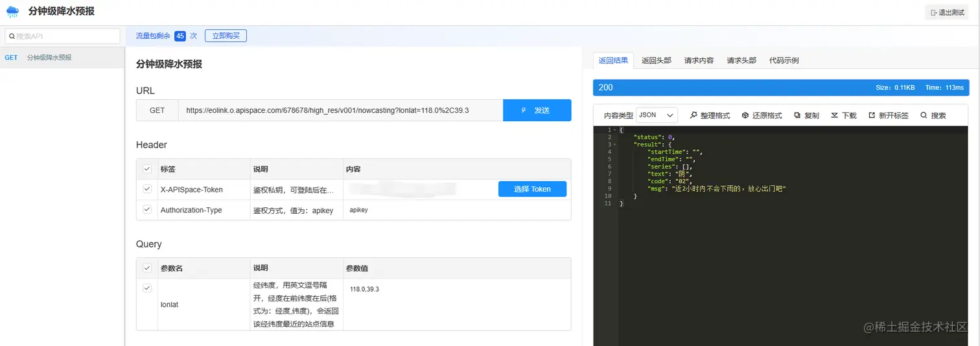Click the Authorization-Type label cell
Image resolution: width=980 pixels, height=346 pixels.
click(191, 210)
